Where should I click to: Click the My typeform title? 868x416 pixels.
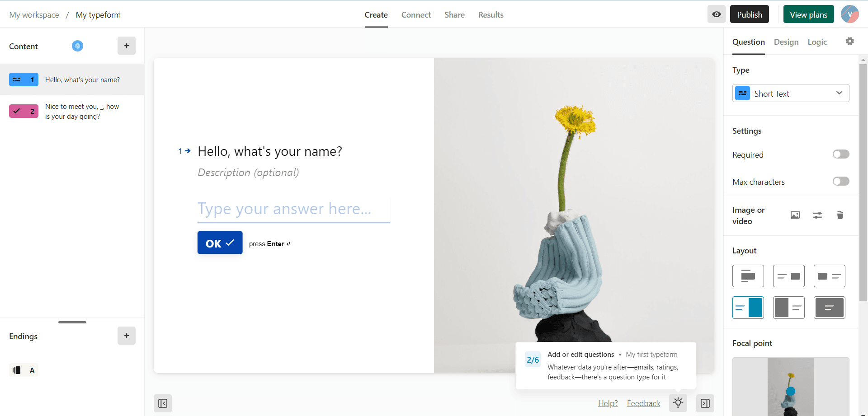click(98, 15)
